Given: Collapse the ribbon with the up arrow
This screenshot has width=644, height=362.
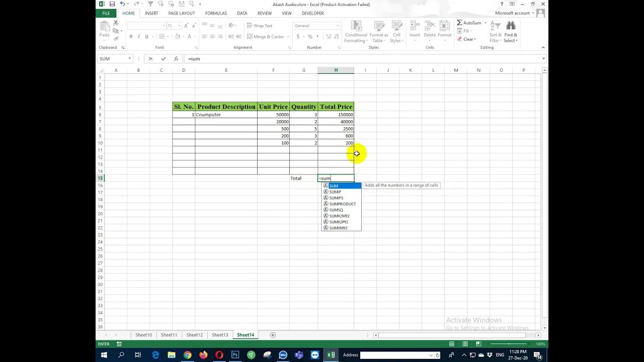Looking at the screenshot, I should [x=543, y=47].
